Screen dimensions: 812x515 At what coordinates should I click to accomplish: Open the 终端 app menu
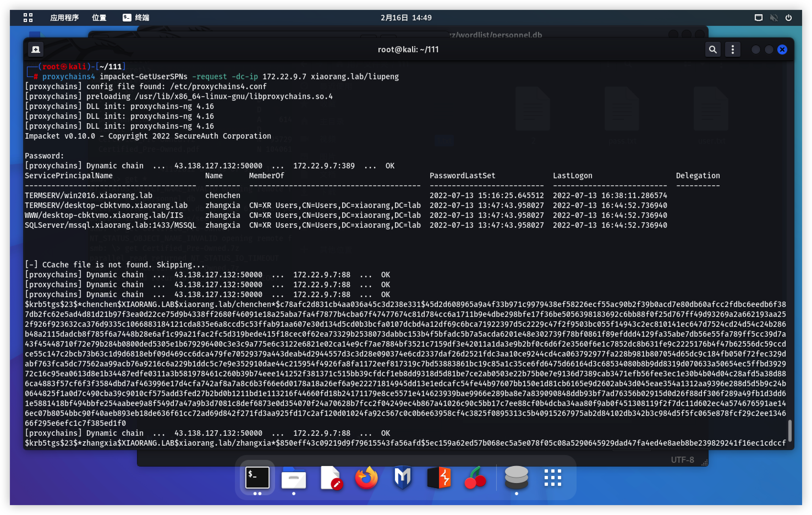coord(136,18)
